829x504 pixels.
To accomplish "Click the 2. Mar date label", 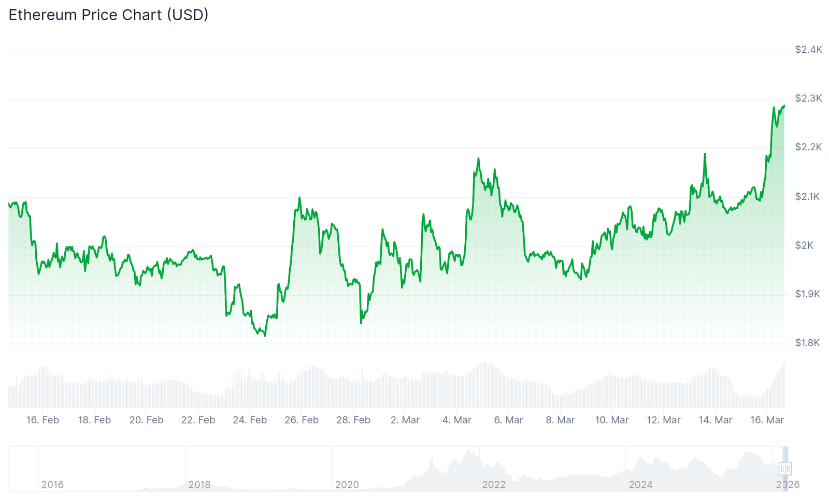I will [405, 420].
